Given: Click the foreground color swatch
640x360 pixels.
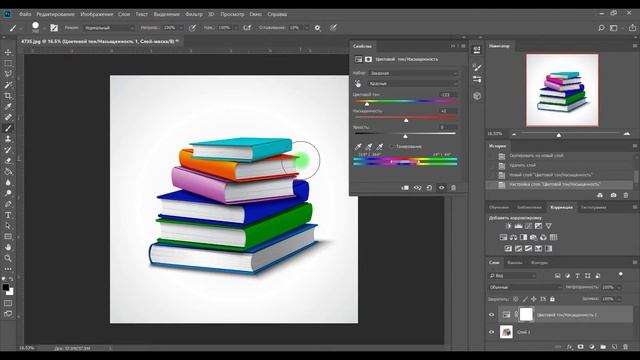Looking at the screenshot, I should coord(6,287).
